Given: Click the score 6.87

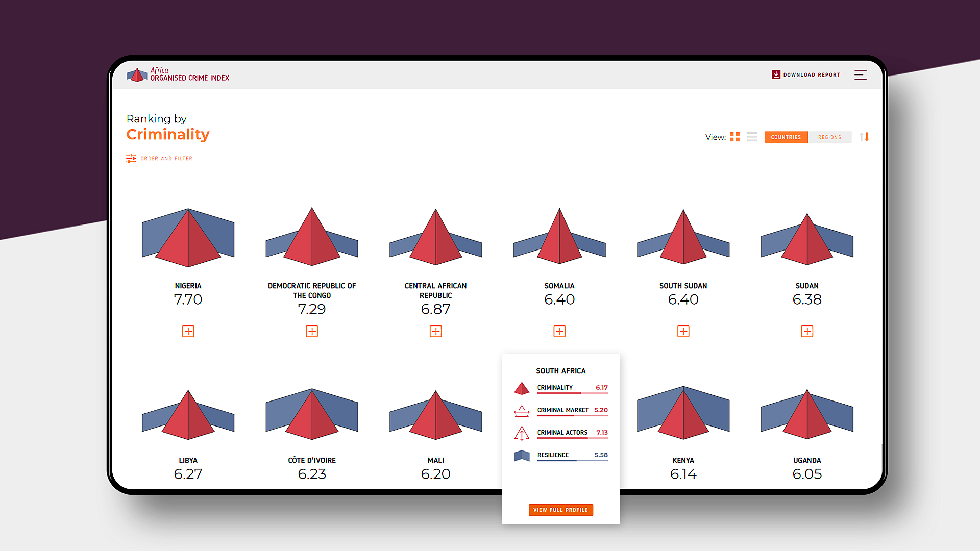Looking at the screenshot, I should click(436, 309).
